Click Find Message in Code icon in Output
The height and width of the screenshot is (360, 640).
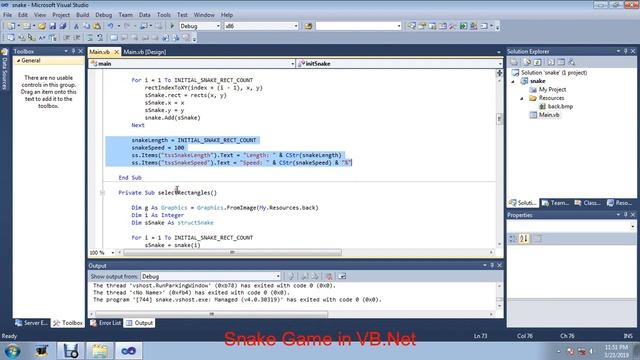(291, 276)
